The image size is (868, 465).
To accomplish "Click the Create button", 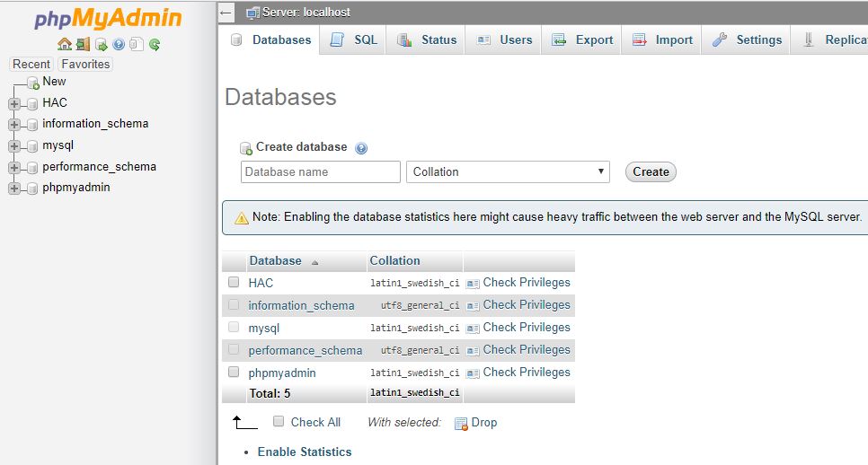I will pos(651,172).
